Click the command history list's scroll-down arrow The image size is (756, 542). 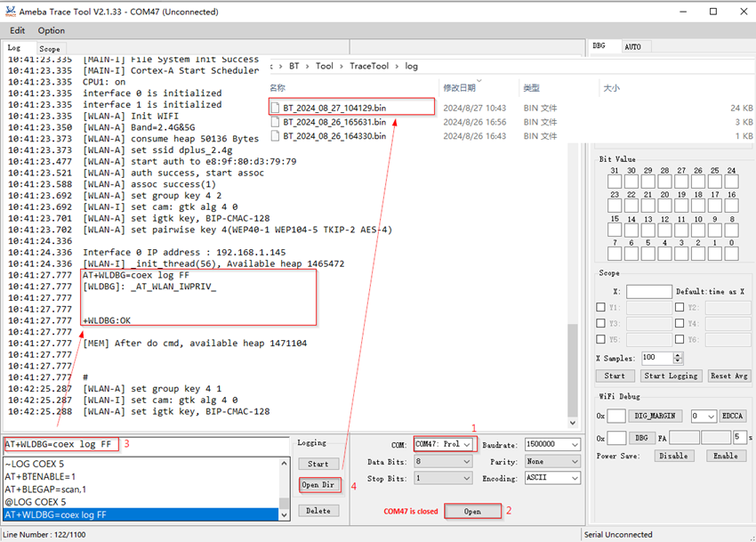[x=285, y=514]
